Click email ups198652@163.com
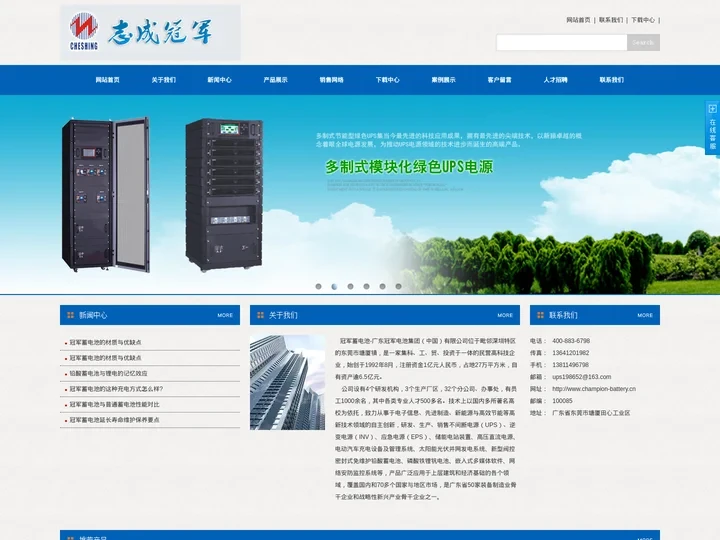 click(x=581, y=377)
